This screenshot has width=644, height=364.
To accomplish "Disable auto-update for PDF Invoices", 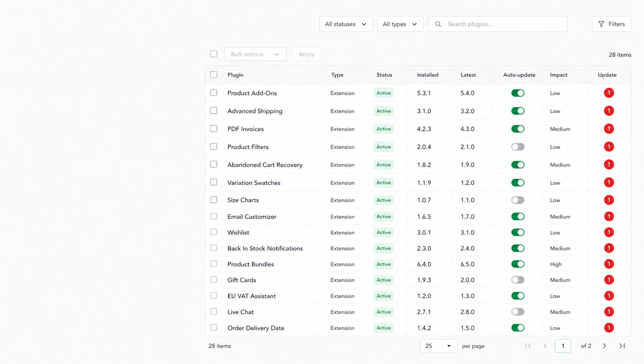I will [x=518, y=129].
